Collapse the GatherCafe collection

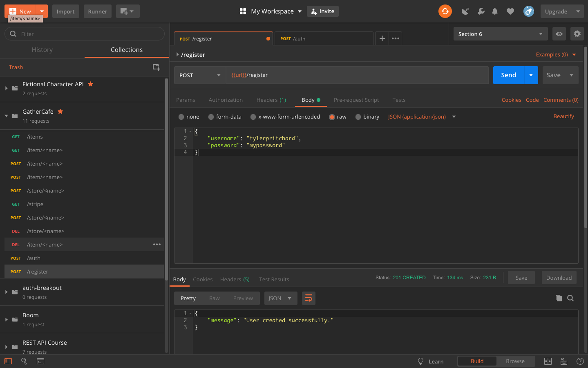click(6, 116)
